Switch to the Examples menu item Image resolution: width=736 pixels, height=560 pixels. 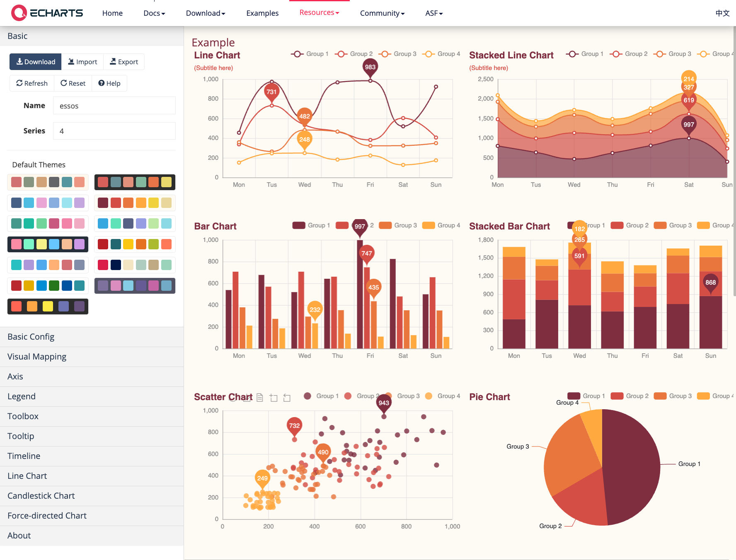[262, 13]
